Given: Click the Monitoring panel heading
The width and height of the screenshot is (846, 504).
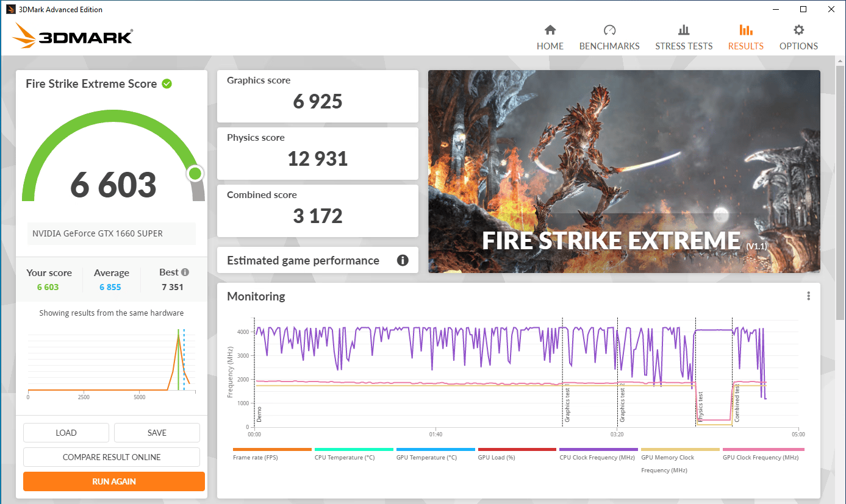Looking at the screenshot, I should tap(256, 297).
